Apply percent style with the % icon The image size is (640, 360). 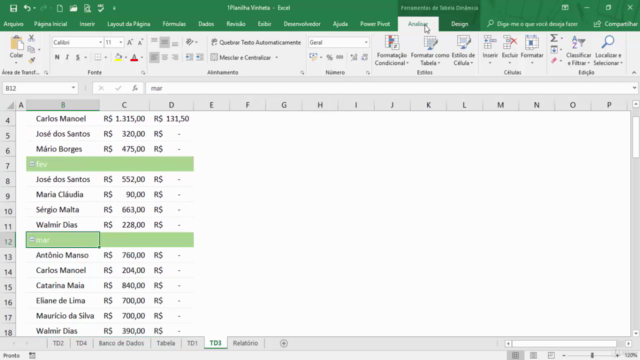pyautogui.click(x=329, y=58)
